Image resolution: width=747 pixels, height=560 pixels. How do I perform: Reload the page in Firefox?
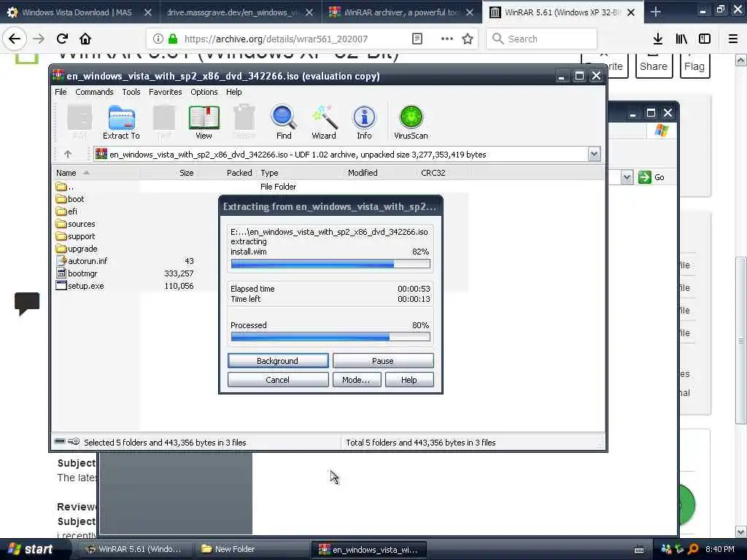click(62, 39)
